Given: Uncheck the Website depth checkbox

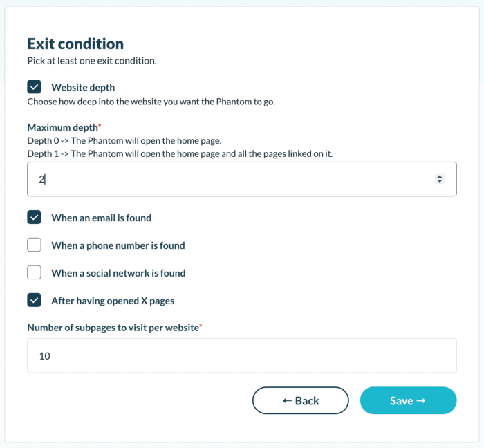Looking at the screenshot, I should [34, 87].
